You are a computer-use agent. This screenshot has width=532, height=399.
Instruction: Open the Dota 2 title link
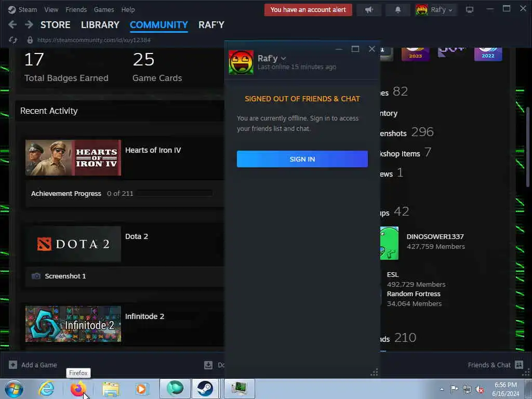point(137,236)
